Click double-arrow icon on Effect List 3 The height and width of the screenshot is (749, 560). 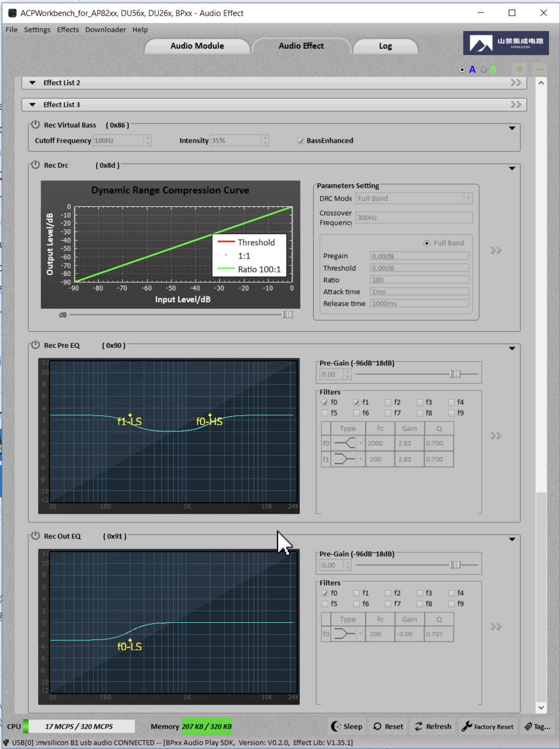516,105
